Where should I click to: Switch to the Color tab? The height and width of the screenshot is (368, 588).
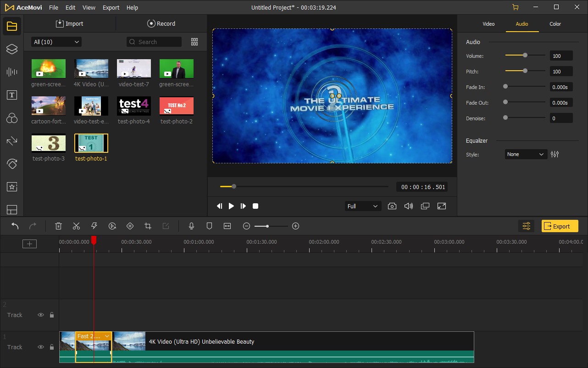pyautogui.click(x=555, y=24)
